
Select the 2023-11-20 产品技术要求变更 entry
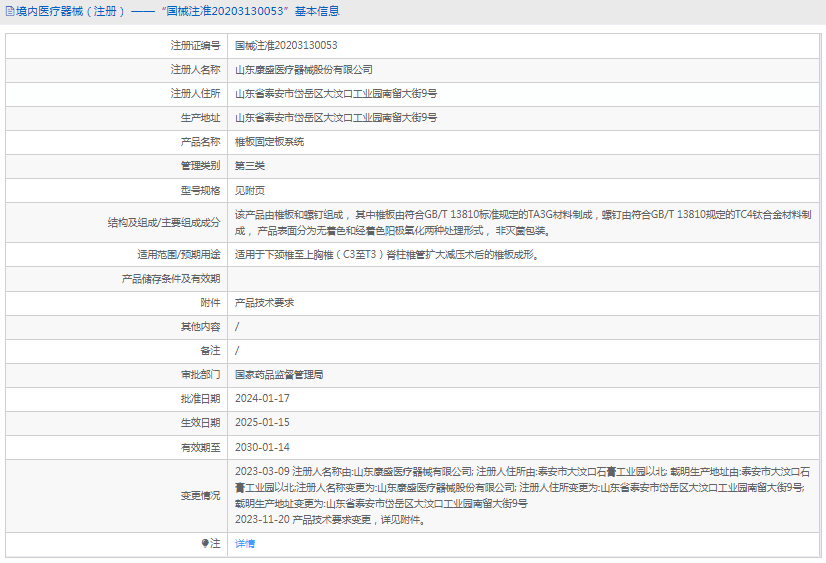pos(331,520)
